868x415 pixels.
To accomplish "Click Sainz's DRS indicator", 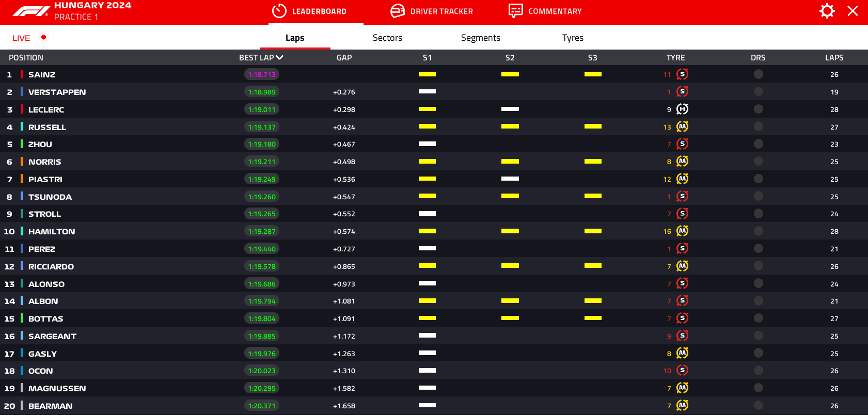I will tap(758, 74).
